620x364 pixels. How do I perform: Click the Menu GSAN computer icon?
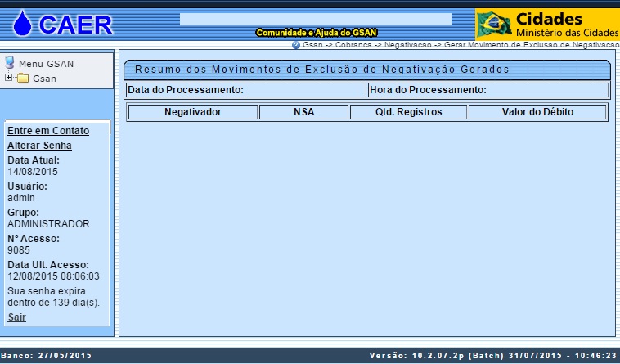(x=10, y=63)
